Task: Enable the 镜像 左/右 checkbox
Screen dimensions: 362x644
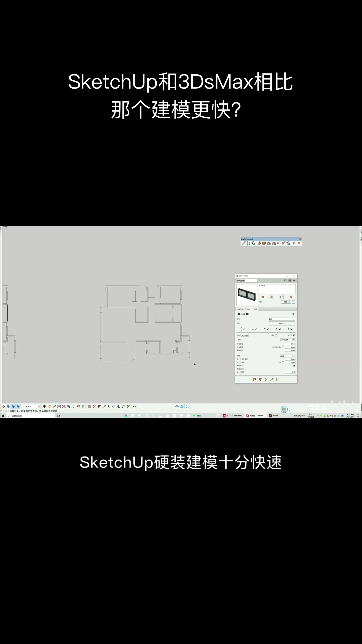Action: pyautogui.click(x=294, y=369)
